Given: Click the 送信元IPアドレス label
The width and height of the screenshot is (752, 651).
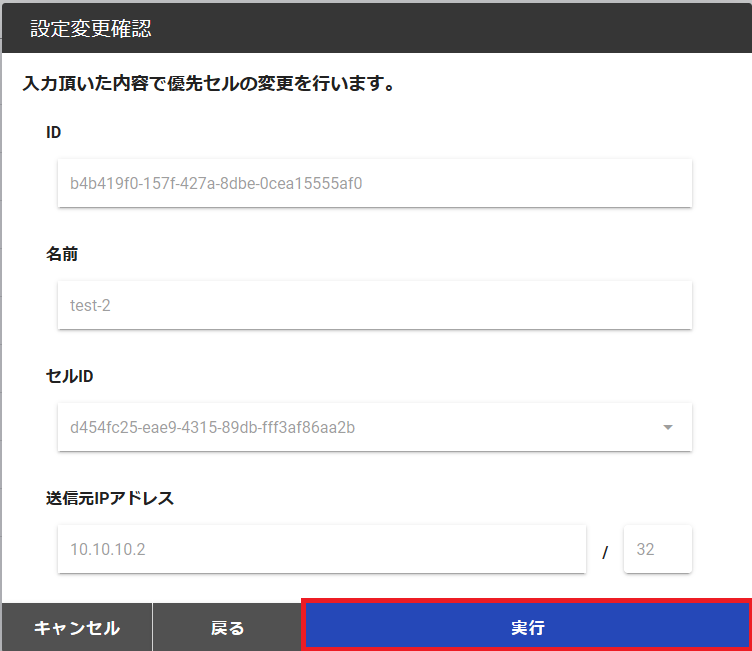Looking at the screenshot, I should coord(110,498).
